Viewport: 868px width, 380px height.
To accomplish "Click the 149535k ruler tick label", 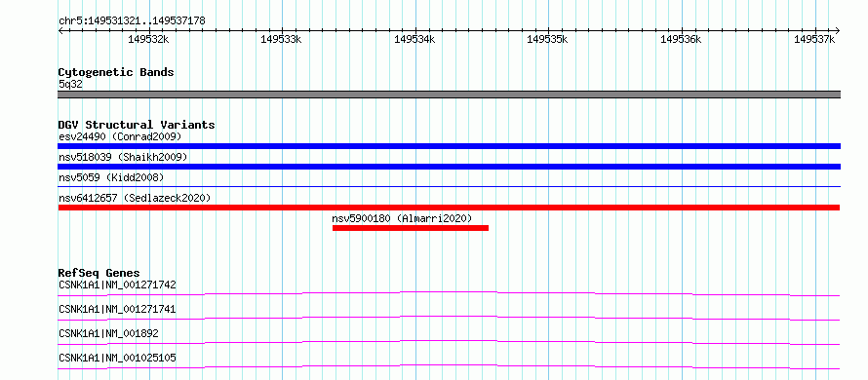I will [x=547, y=39].
